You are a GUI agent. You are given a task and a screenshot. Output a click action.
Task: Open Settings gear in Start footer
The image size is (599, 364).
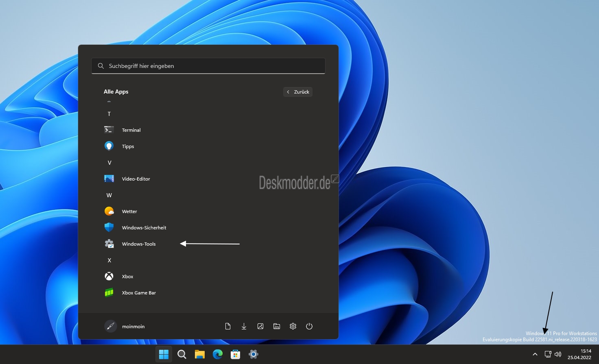[293, 326]
